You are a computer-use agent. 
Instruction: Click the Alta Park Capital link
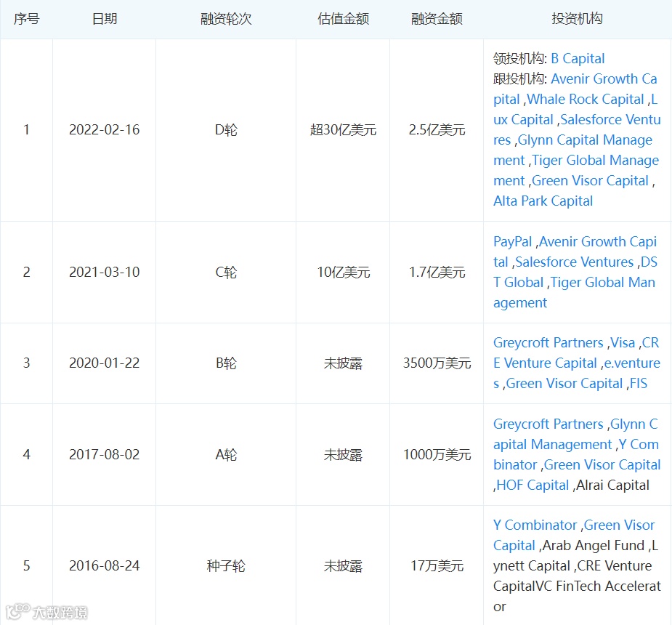click(x=543, y=201)
